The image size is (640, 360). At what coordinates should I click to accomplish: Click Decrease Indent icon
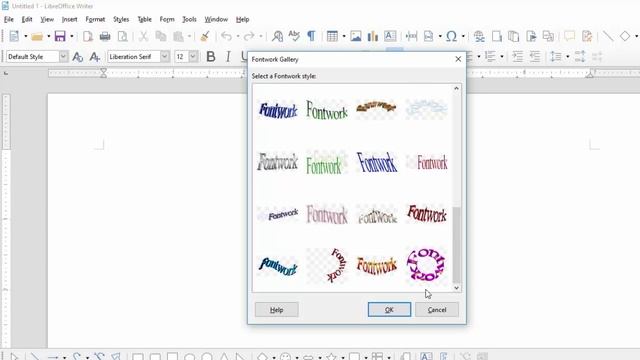535,57
